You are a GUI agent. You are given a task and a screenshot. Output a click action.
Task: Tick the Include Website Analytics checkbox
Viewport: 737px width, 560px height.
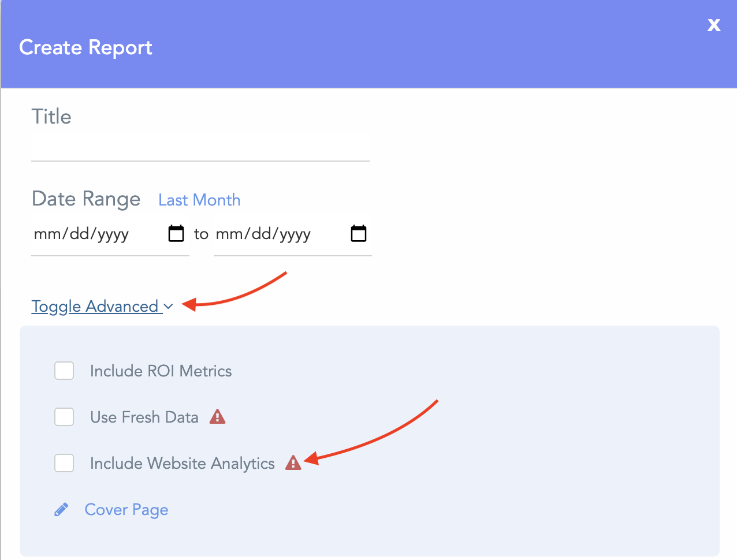click(x=64, y=463)
